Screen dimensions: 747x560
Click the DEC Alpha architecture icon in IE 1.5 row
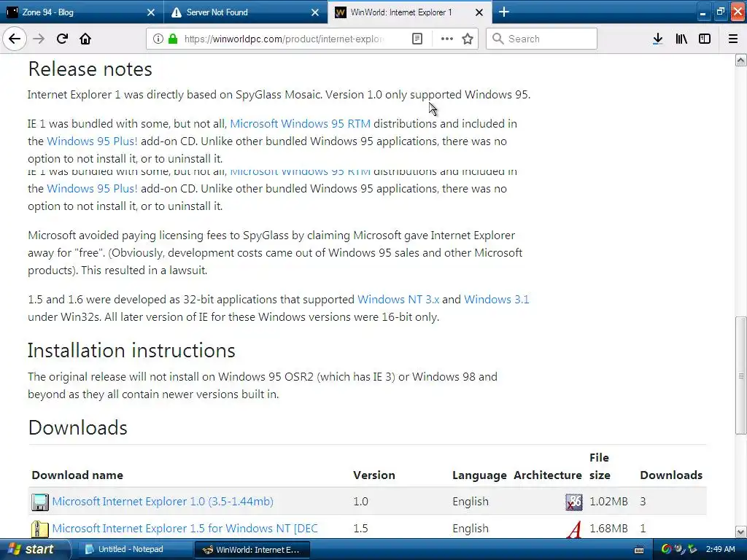coord(575,529)
